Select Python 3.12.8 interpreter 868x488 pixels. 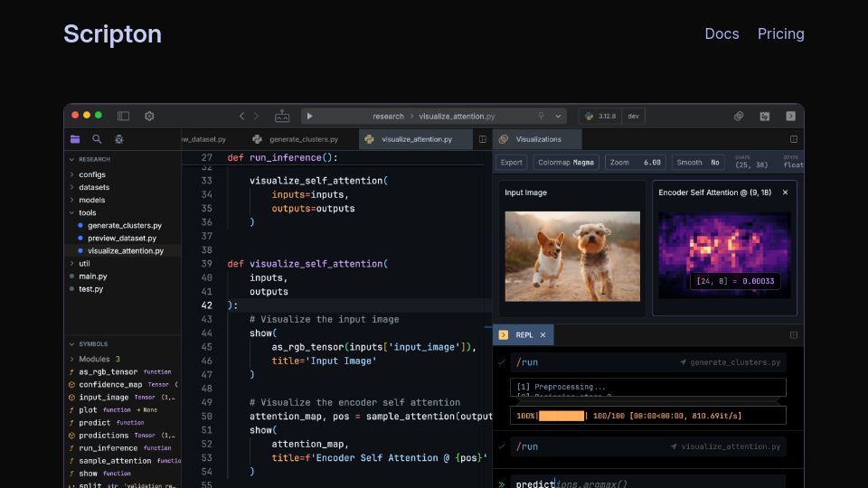click(x=600, y=117)
